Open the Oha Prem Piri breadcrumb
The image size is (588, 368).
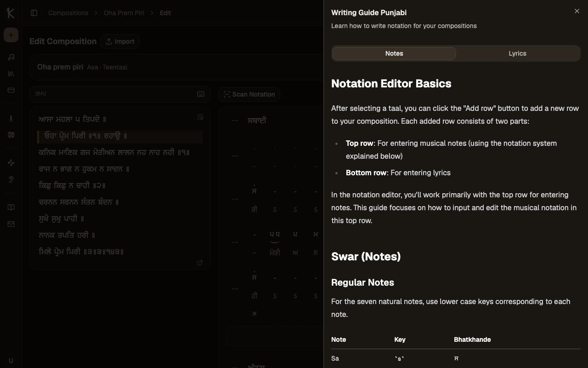point(124,13)
